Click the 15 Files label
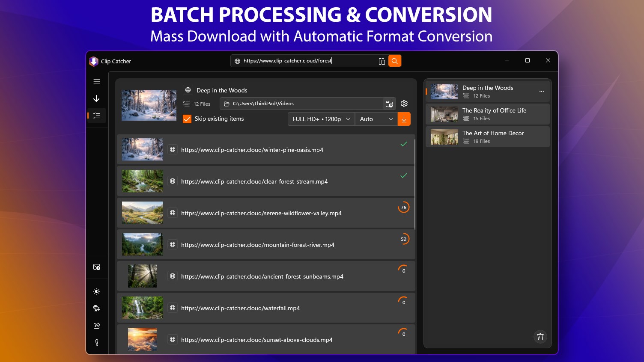644x362 pixels. (482, 119)
